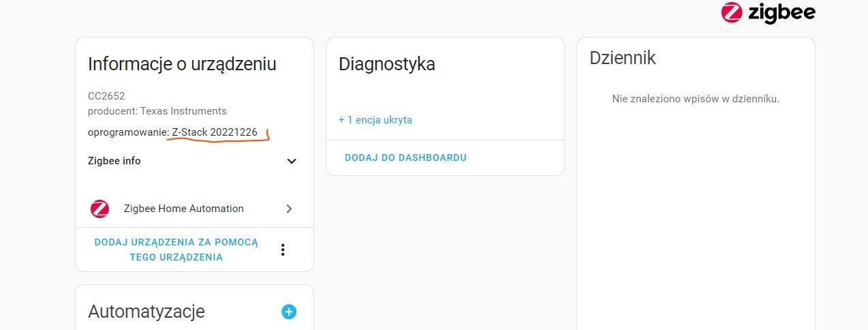Click the Zigbee brand logo beside the wordmark
This screenshot has height=330, width=868.
(x=732, y=12)
